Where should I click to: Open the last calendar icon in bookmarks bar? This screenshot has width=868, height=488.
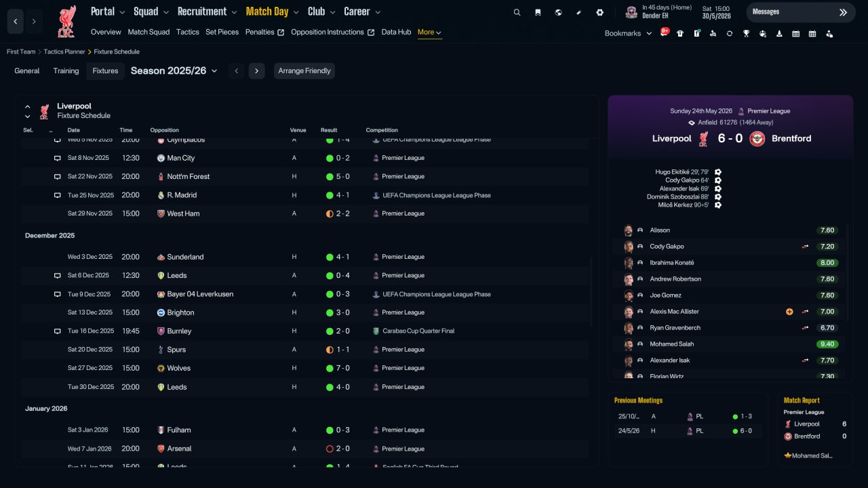pos(812,33)
